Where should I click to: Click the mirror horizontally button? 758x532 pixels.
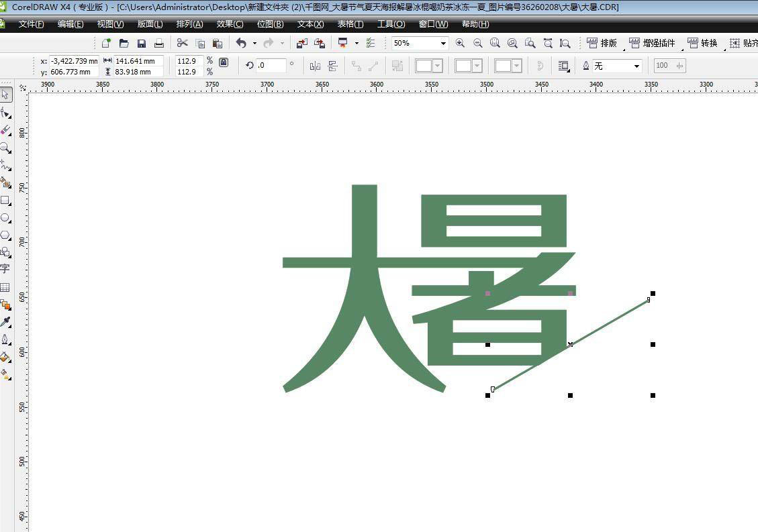coord(314,65)
